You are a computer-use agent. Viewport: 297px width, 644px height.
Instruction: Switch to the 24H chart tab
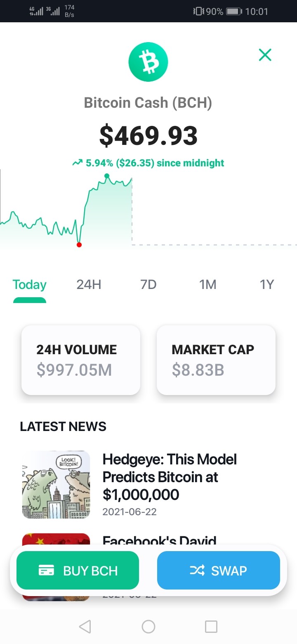point(89,285)
